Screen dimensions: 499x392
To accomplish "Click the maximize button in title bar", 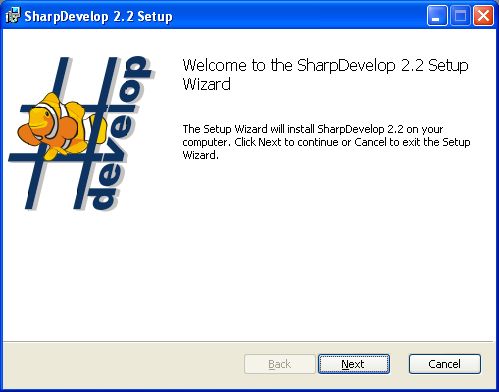I will click(460, 16).
